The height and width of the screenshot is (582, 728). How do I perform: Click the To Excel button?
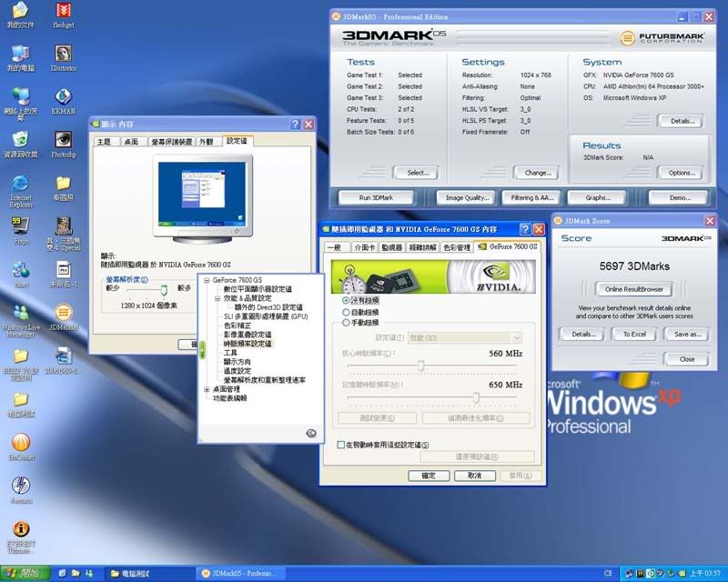tap(634, 334)
